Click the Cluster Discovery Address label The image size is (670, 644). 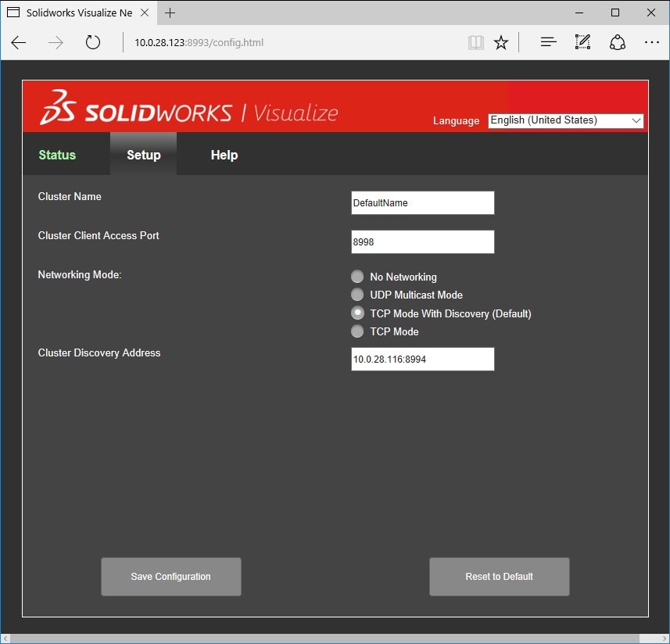click(x=99, y=352)
